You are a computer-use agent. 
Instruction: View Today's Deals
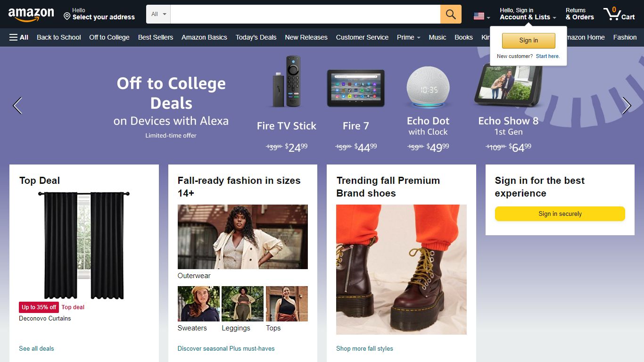tap(256, 37)
